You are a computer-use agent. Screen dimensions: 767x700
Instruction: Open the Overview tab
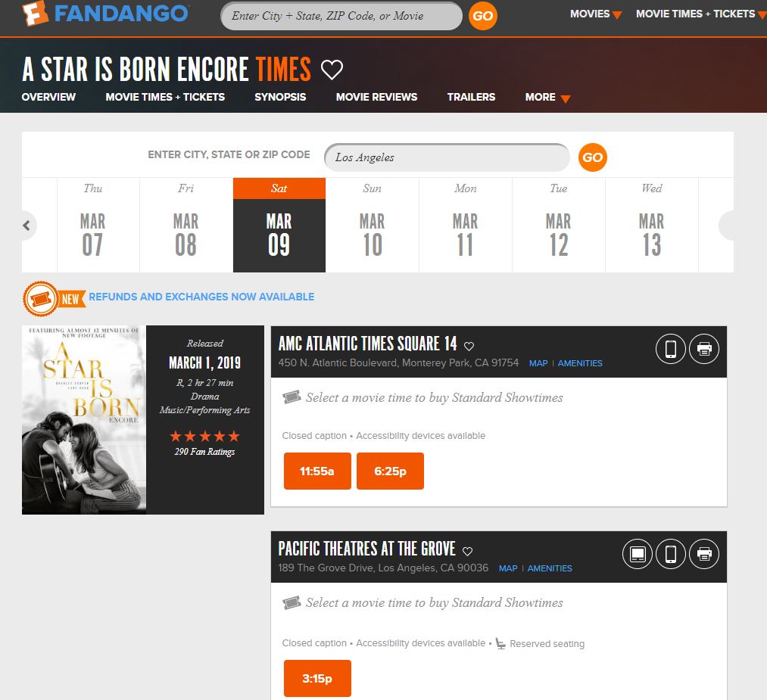click(48, 97)
